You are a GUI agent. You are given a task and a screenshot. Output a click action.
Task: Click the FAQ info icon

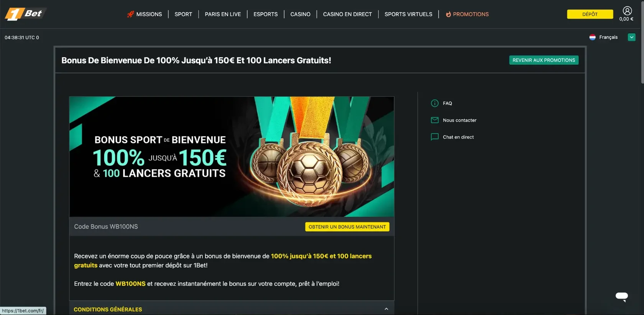(435, 103)
